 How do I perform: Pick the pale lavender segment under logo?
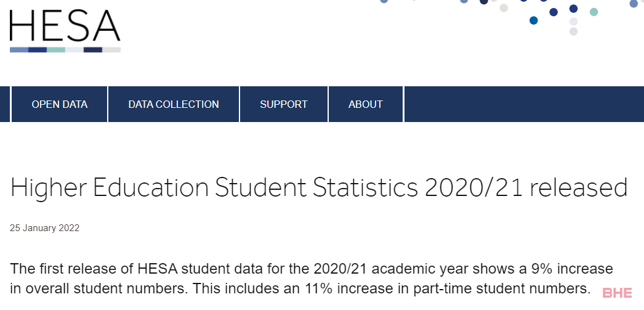74,50
